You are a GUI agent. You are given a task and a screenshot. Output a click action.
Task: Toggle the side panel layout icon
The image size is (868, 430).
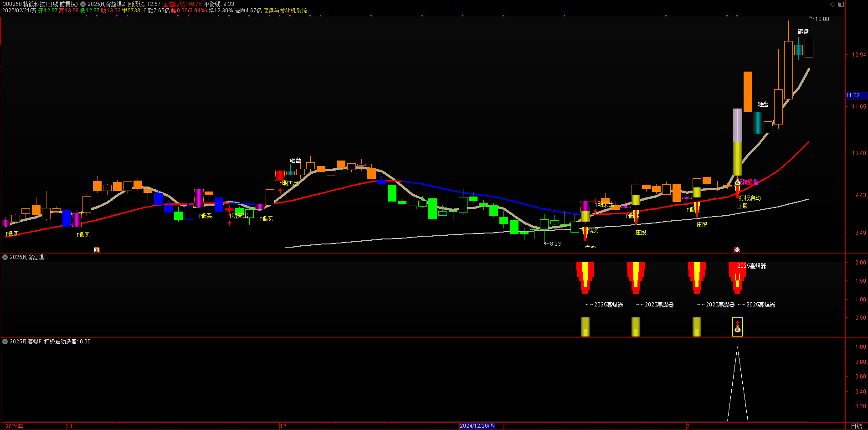pyautogui.click(x=841, y=4)
